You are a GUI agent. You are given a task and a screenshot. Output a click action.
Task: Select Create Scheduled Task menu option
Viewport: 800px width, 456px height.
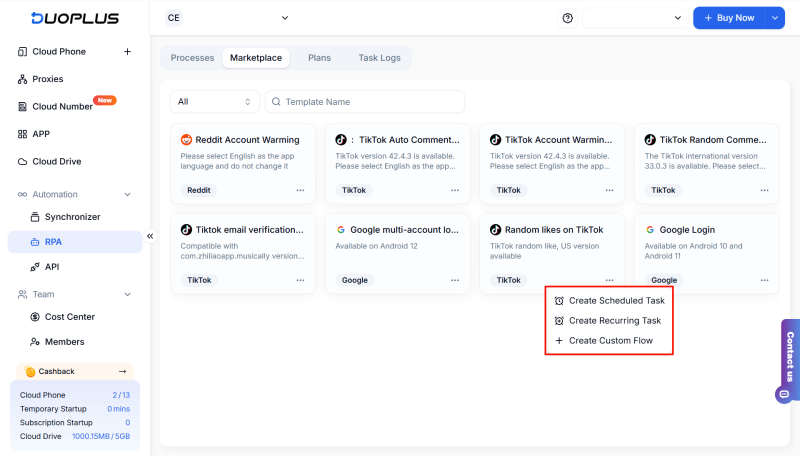[616, 300]
